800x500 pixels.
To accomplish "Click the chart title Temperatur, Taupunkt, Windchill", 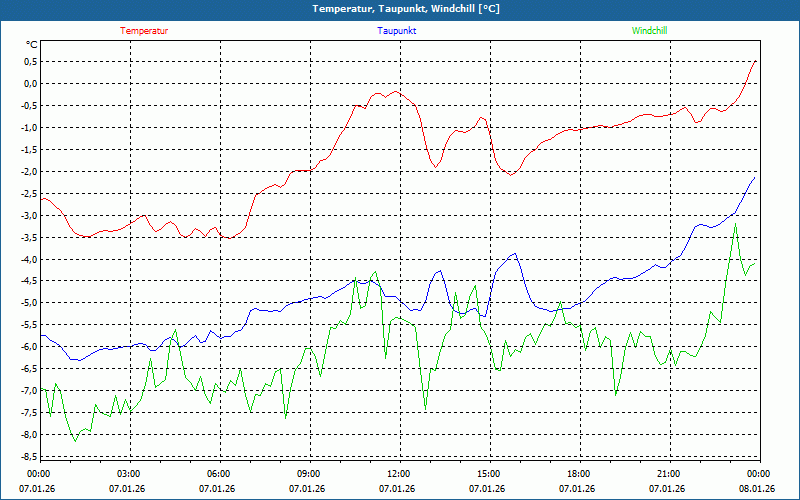I will [406, 9].
